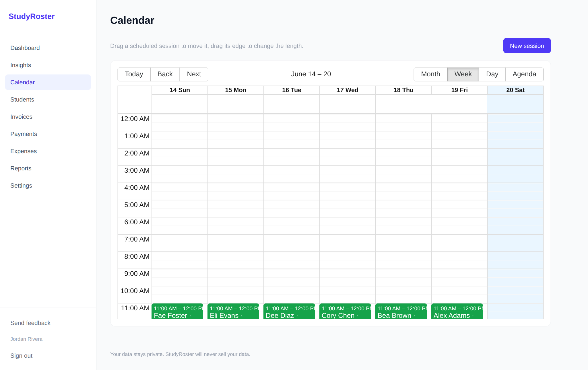The height and width of the screenshot is (370, 588).
Task: Switch to Agenda view
Action: tap(524, 74)
